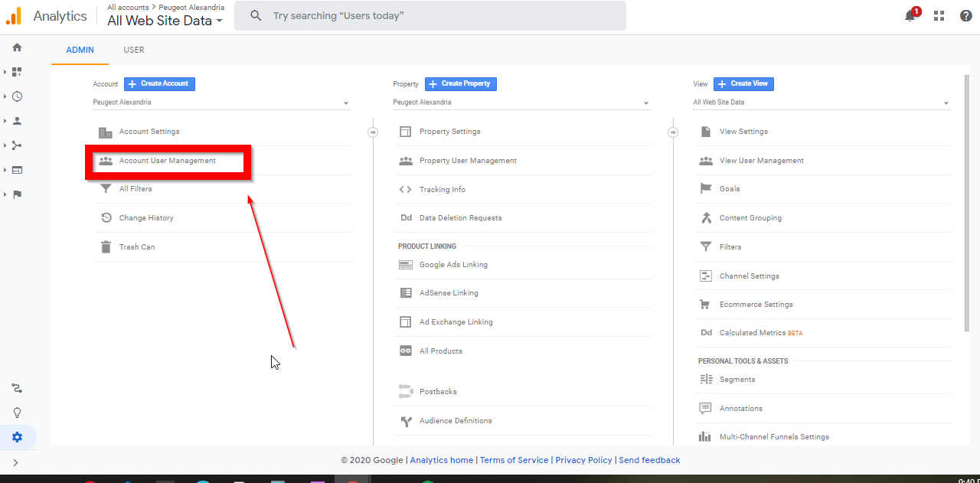The image size is (980, 483).
Task: Open the Audience reports person icon
Action: [17, 120]
